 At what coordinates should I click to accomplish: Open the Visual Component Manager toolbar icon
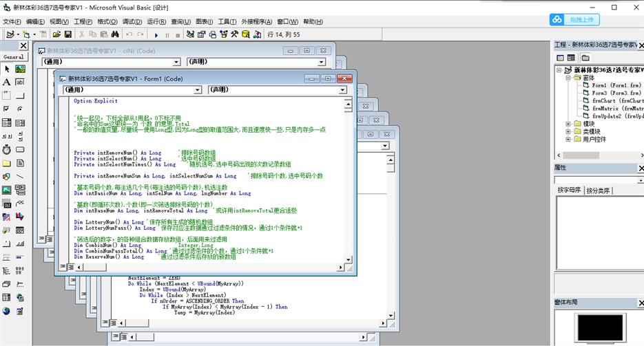click(257, 34)
